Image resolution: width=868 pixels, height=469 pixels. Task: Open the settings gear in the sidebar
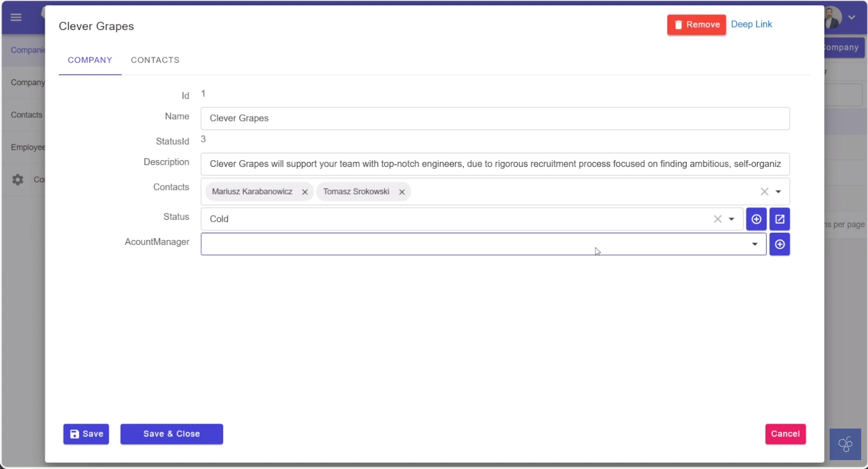point(18,180)
